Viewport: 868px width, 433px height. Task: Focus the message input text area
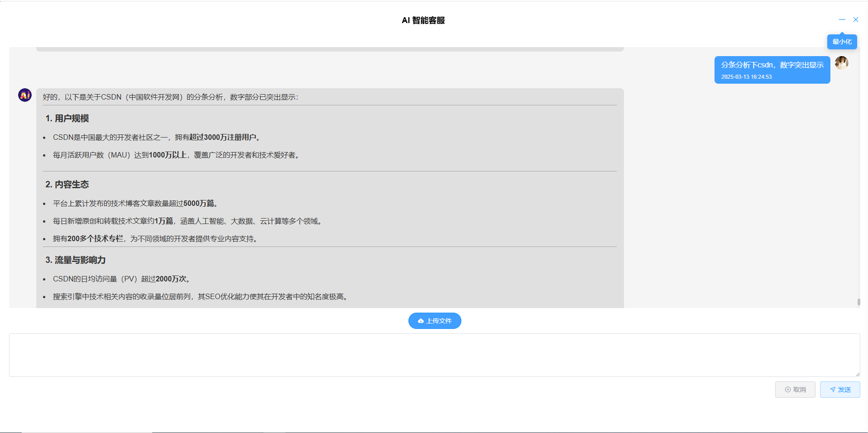coord(435,355)
